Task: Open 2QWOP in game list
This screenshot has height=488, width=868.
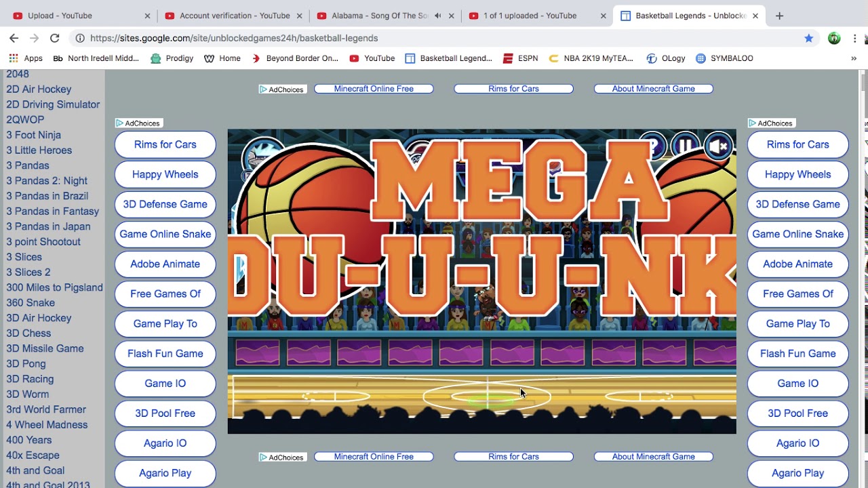Action: click(x=25, y=119)
